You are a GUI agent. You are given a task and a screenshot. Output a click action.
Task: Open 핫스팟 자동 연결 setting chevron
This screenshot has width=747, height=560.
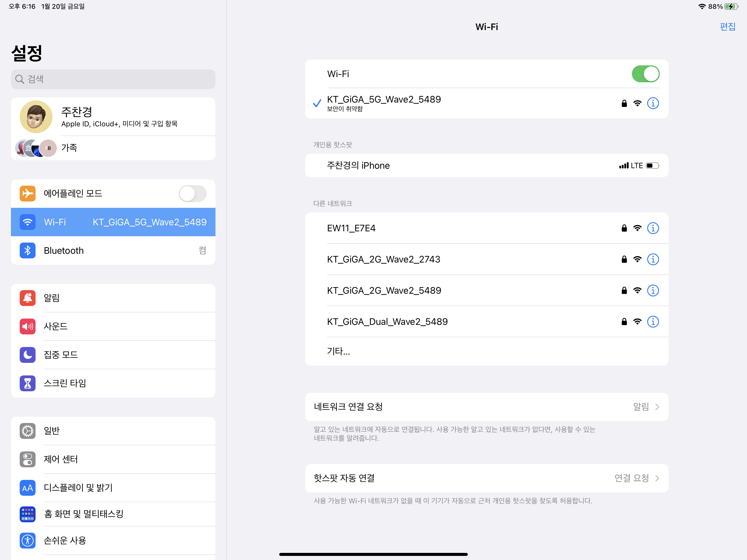657,478
